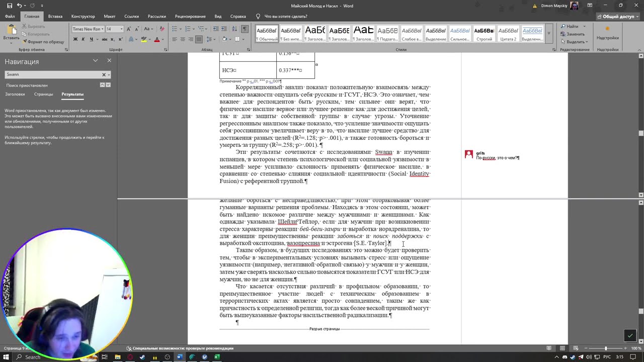Click the Save icon in the title bar
This screenshot has height=362, width=644.
10,6
